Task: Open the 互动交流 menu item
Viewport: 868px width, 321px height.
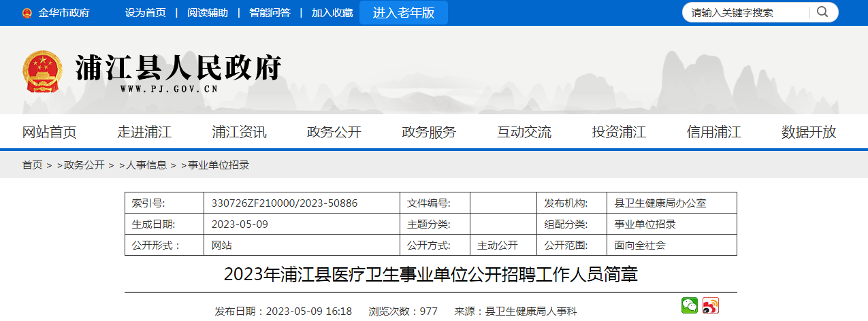Action: click(524, 132)
